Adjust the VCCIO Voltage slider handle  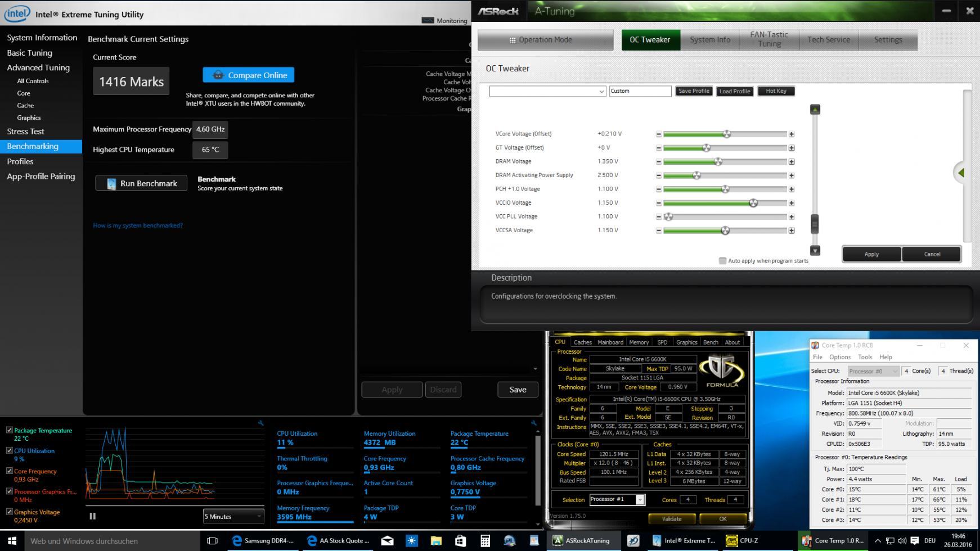click(x=753, y=203)
